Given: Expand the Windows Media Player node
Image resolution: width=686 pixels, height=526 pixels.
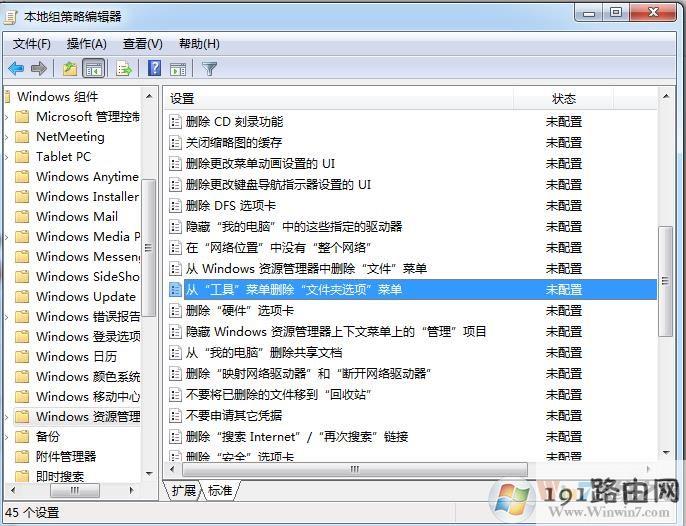Looking at the screenshot, I should pyautogui.click(x=7, y=237).
